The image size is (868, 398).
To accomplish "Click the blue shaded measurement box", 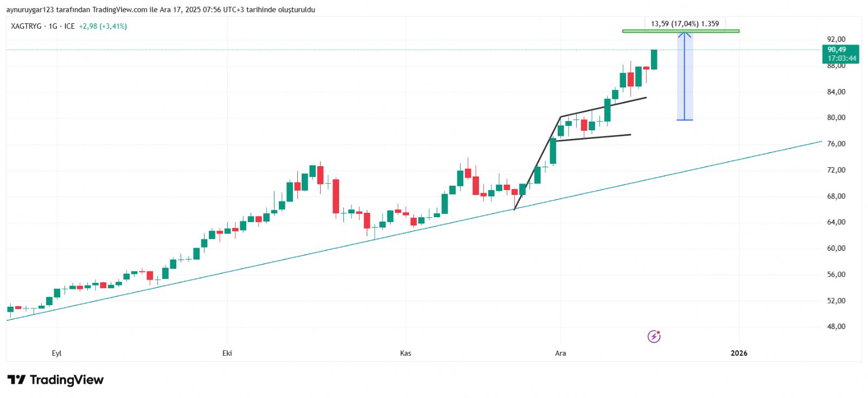I will [x=685, y=81].
